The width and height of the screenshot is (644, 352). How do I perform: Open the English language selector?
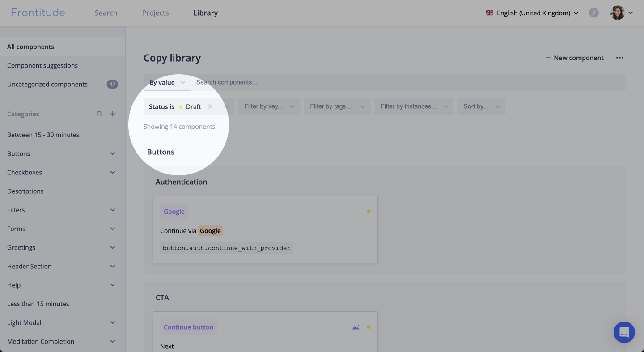532,13
